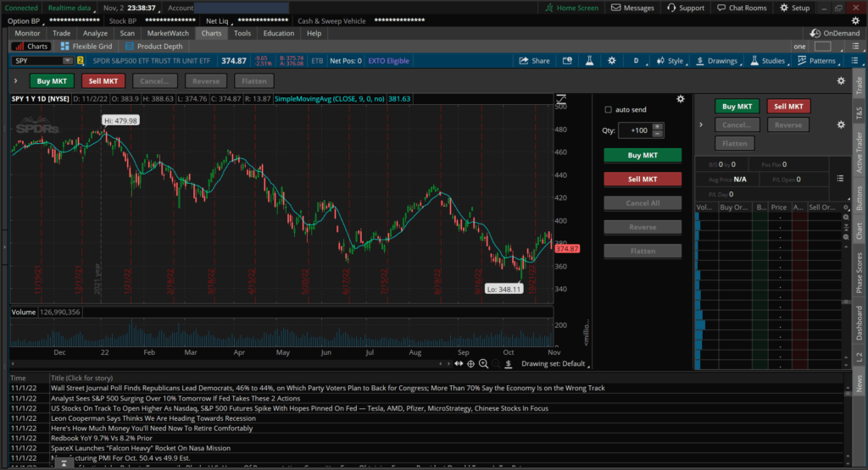The height and width of the screenshot is (470, 868).
Task: Open the Drawings tools menu
Action: tap(717, 61)
